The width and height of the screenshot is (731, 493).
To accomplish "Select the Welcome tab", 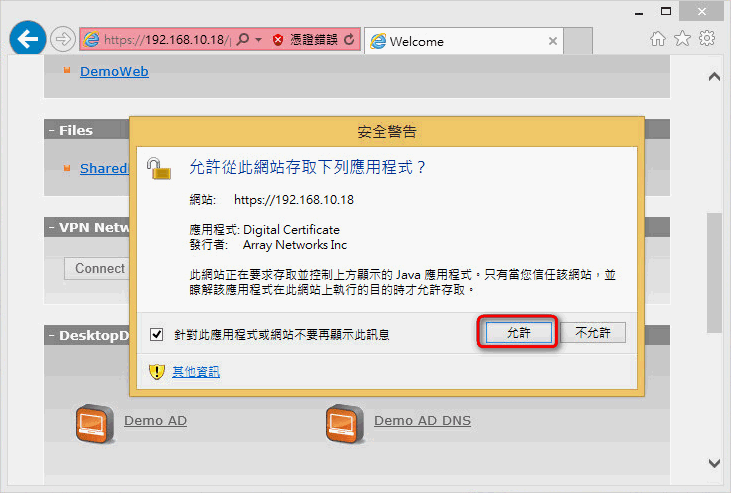I will (463, 41).
